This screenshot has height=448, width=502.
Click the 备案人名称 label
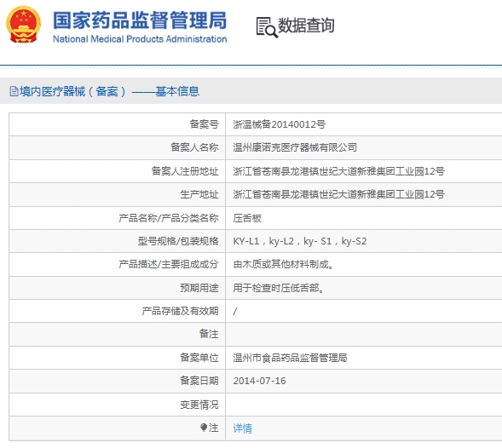point(194,147)
